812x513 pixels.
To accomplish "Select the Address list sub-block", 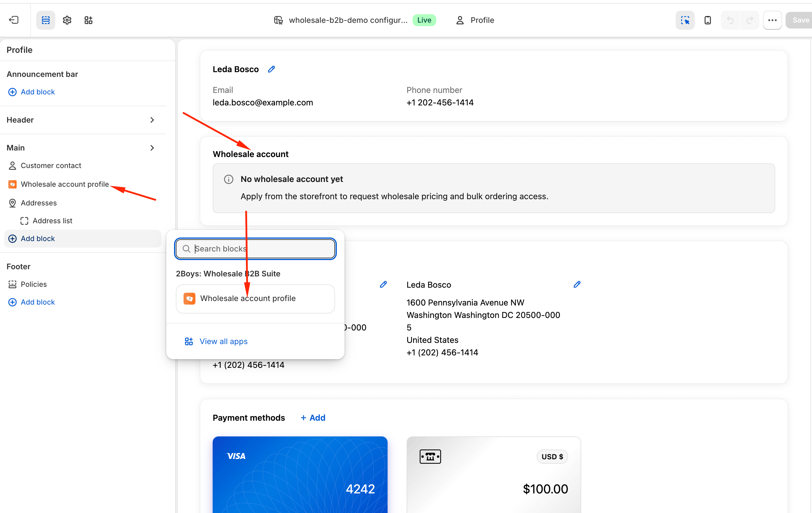I will (52, 221).
